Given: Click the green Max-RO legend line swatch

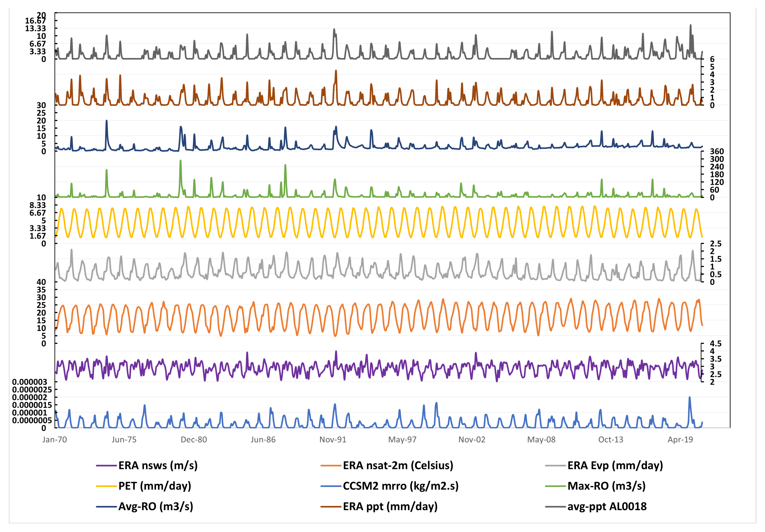Looking at the screenshot, I should (555, 486).
